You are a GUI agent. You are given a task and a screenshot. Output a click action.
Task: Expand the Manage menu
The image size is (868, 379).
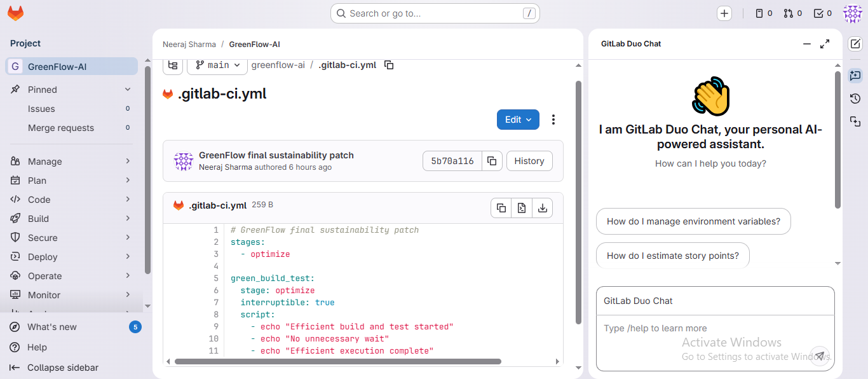pyautogui.click(x=71, y=162)
